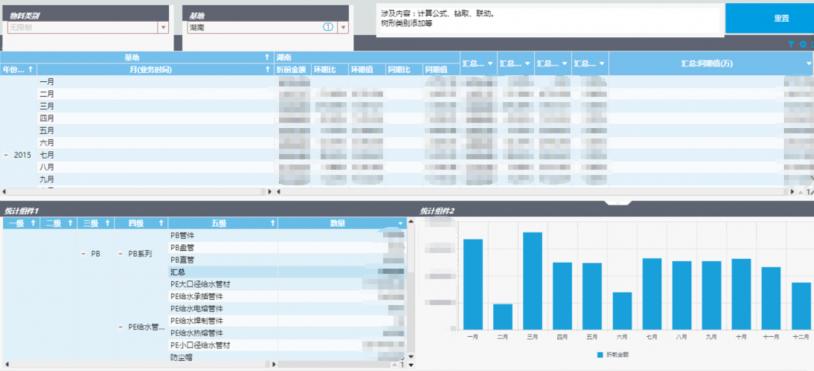Open the first 汇总 column dropdown
This screenshot has width=814, height=371.
click(491, 63)
